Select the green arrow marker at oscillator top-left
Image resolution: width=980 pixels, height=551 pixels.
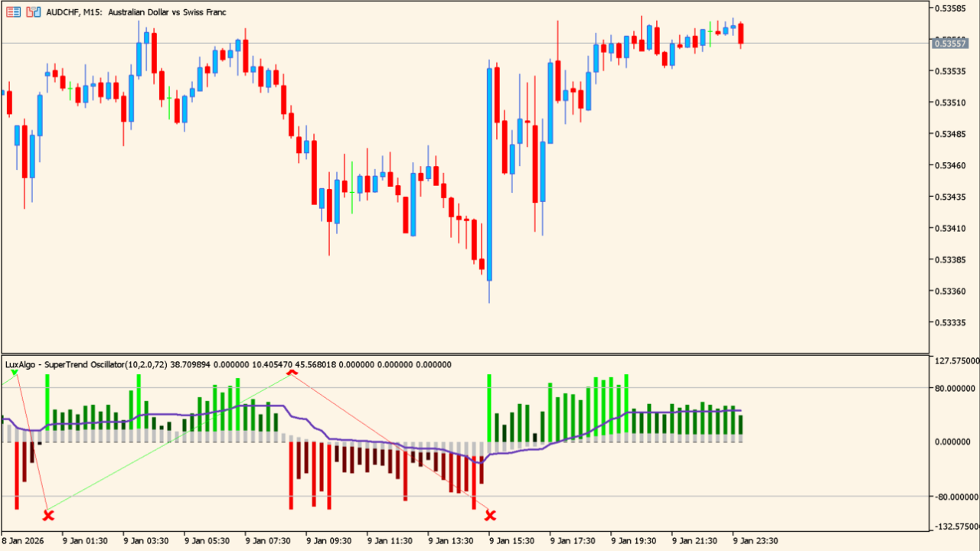(x=14, y=373)
